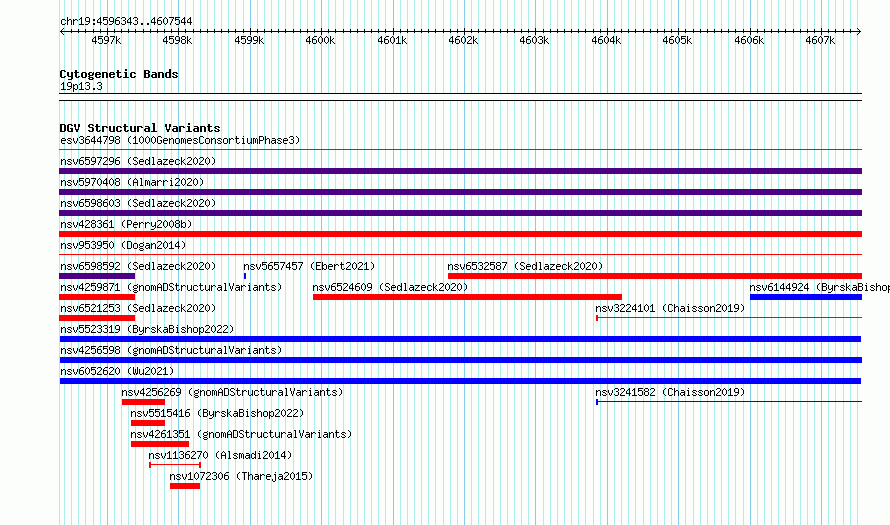This screenshot has width=890, height=525.
Task: Select the short purple nsv6598592 bar
Action: tap(97, 276)
